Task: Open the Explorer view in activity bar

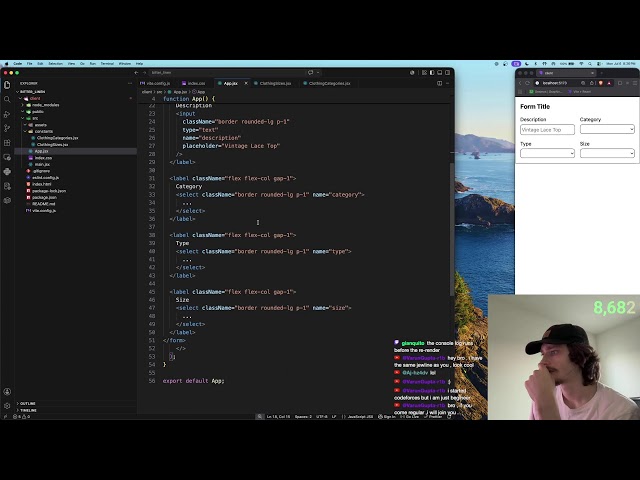Action: pyautogui.click(x=7, y=84)
